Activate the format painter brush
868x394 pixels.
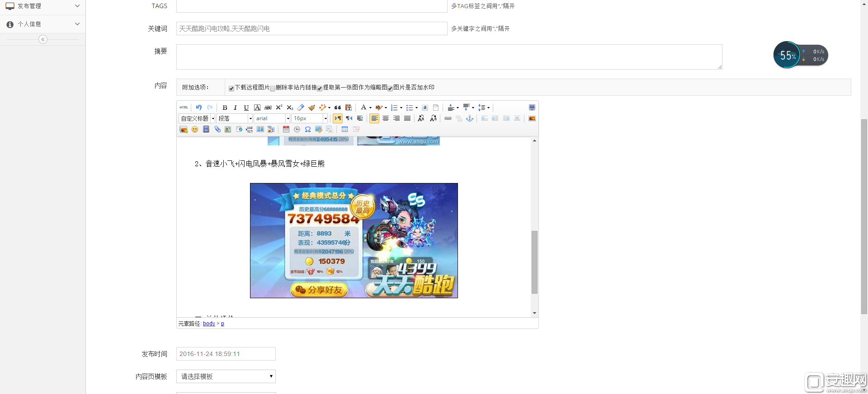click(x=311, y=108)
